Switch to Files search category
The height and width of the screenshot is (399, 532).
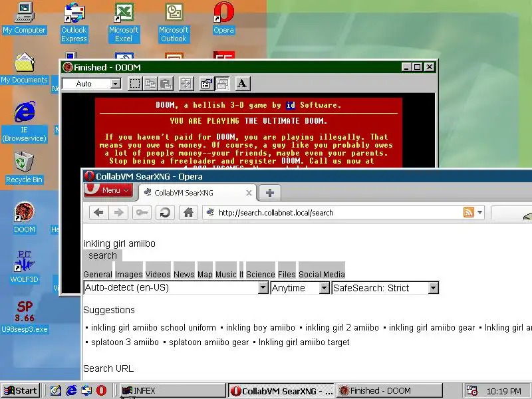(x=287, y=274)
